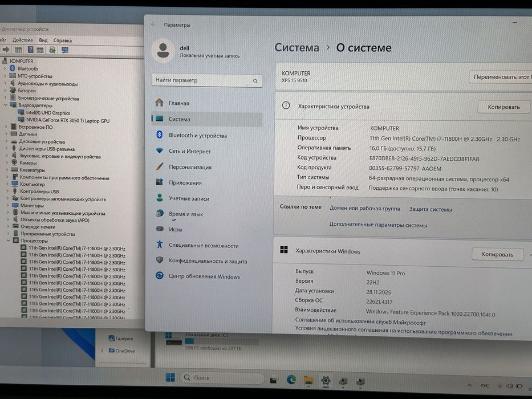
Task: Select Система in settings sidebar
Action: [206, 119]
